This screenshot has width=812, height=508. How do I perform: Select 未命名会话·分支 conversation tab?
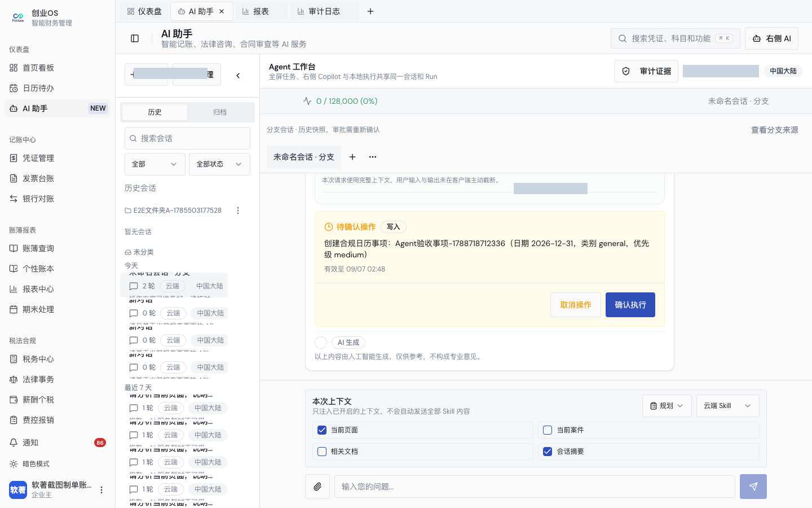tap(304, 157)
